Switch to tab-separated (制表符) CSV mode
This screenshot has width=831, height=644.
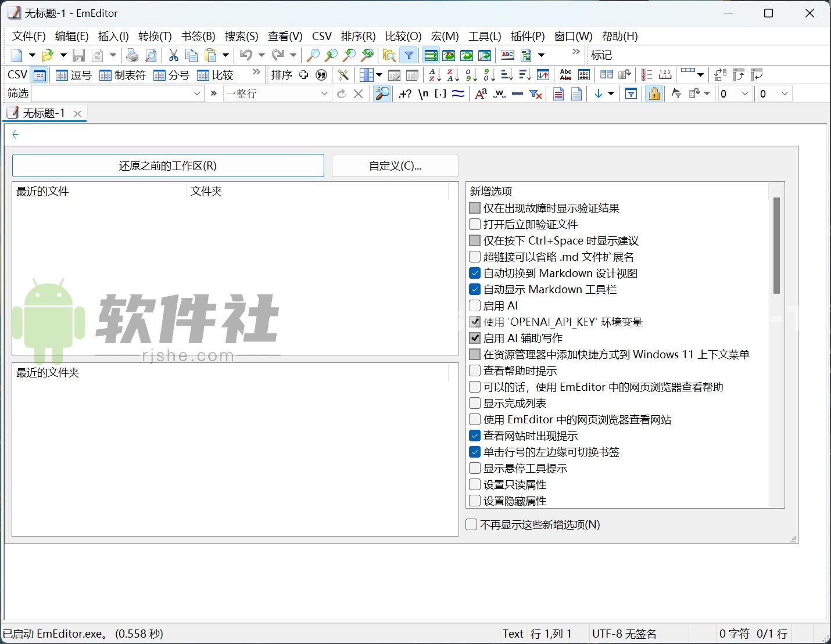[x=121, y=74]
